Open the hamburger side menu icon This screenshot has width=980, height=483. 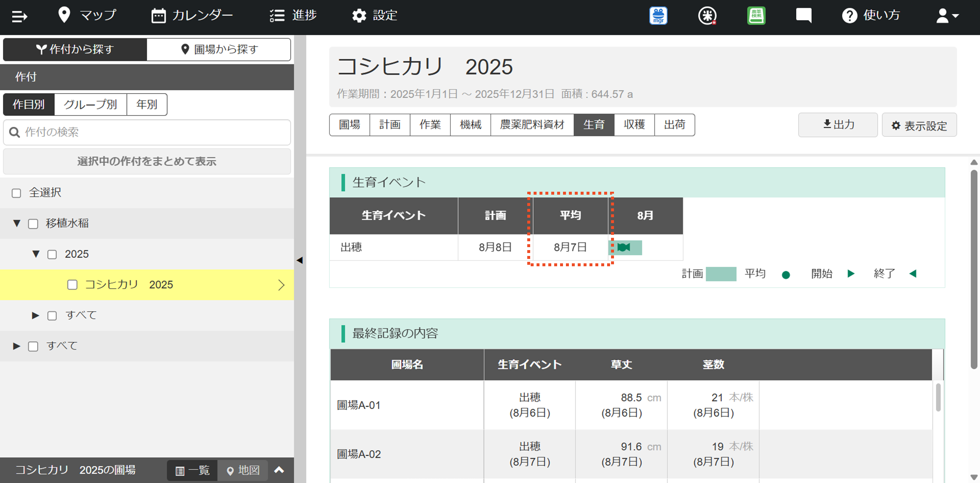pos(20,16)
